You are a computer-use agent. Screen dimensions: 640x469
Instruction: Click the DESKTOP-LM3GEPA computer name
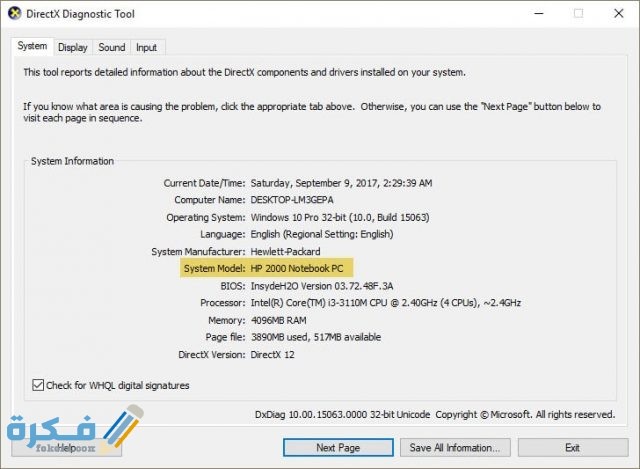tap(293, 200)
